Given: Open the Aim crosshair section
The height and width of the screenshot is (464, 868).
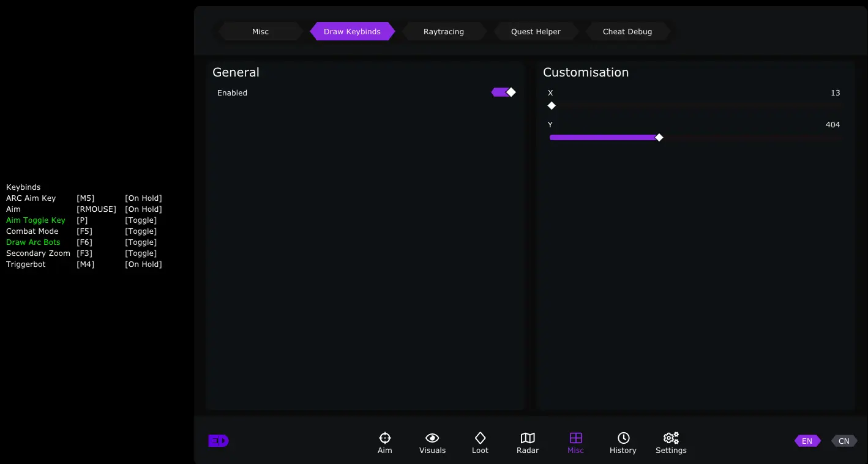Looking at the screenshot, I should tap(384, 443).
